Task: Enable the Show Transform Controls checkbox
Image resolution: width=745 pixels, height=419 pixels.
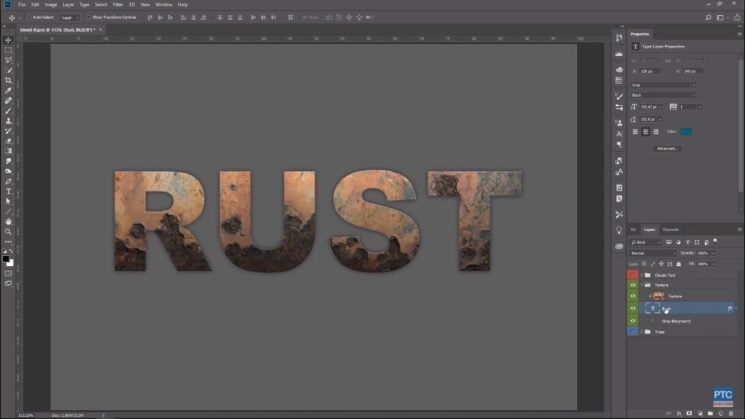Action: pos(89,17)
